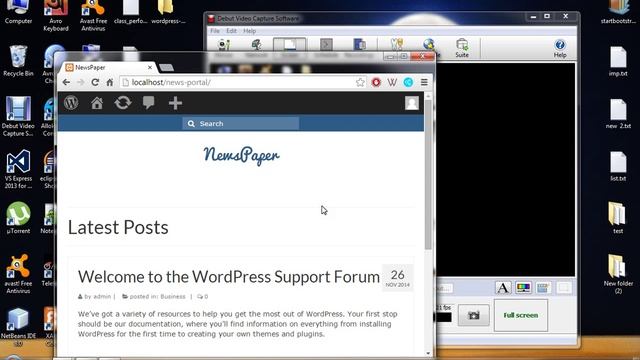
Task: Open the list.txt desktop file
Action: [x=618, y=166]
